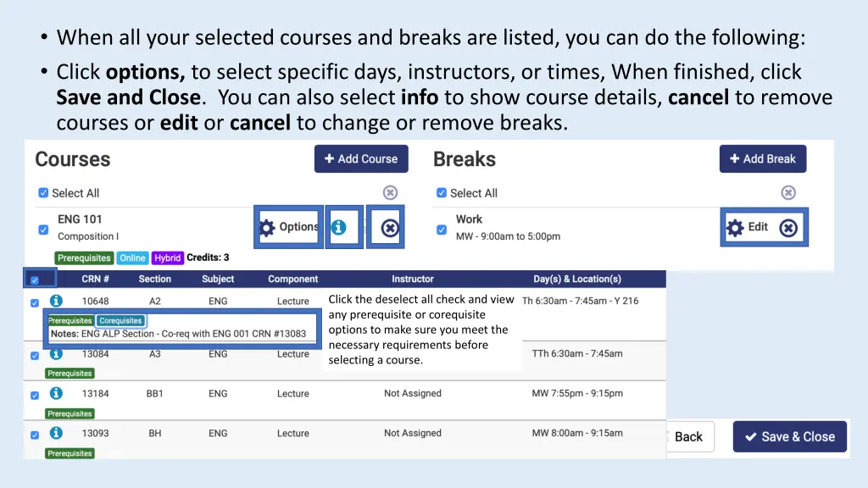Image resolution: width=868 pixels, height=488 pixels.
Task: Click the info icon for ENG 101
Action: pyautogui.click(x=338, y=227)
